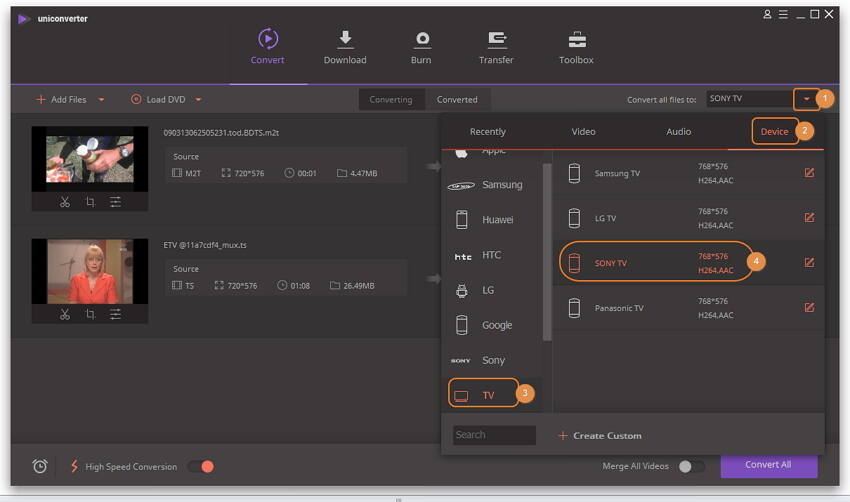Trim the first video with scissors icon
The height and width of the screenshot is (502, 850).
pos(65,202)
